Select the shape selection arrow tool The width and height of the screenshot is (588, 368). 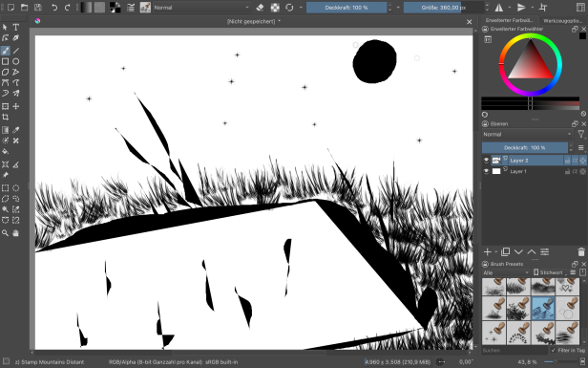[6, 27]
